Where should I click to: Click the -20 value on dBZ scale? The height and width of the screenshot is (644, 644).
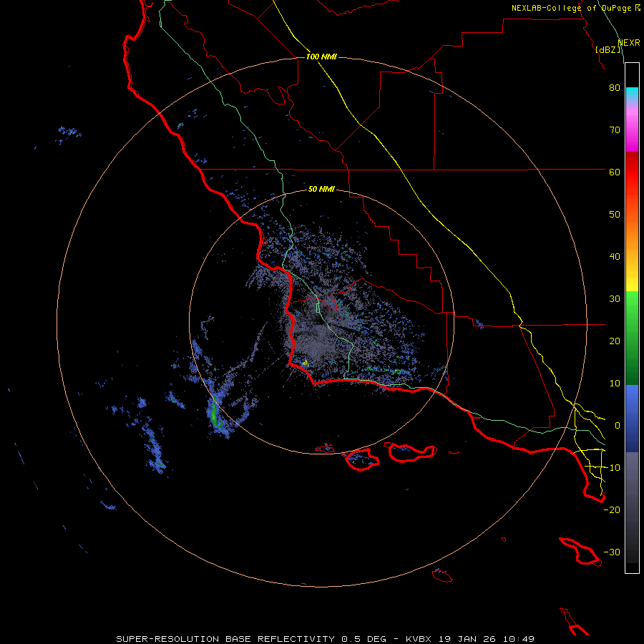(x=612, y=509)
